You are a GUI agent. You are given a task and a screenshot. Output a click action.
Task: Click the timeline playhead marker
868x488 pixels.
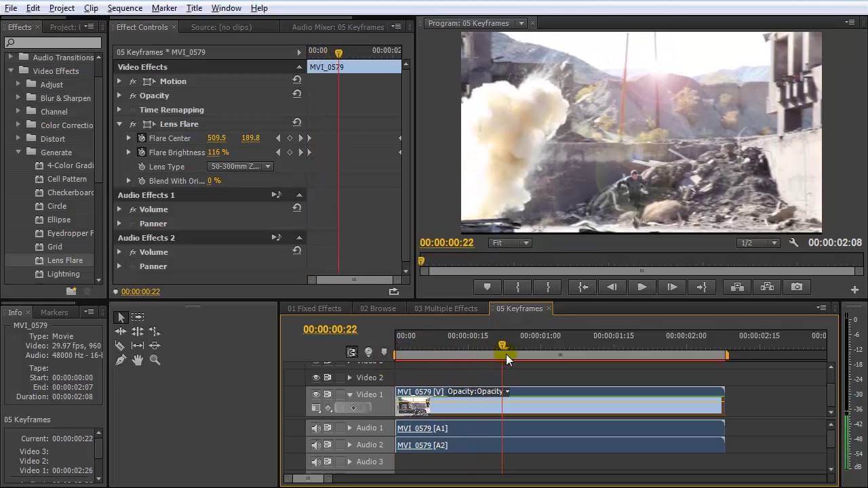tap(502, 346)
